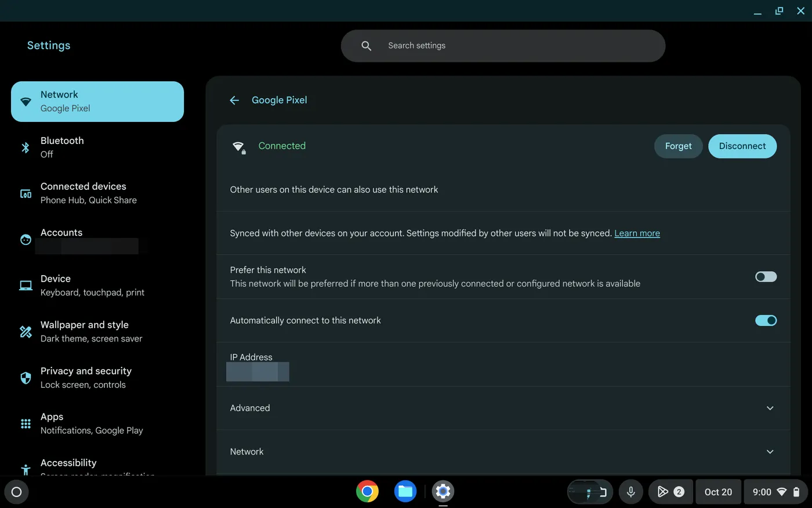Open the Files app from the shelf

click(x=405, y=491)
